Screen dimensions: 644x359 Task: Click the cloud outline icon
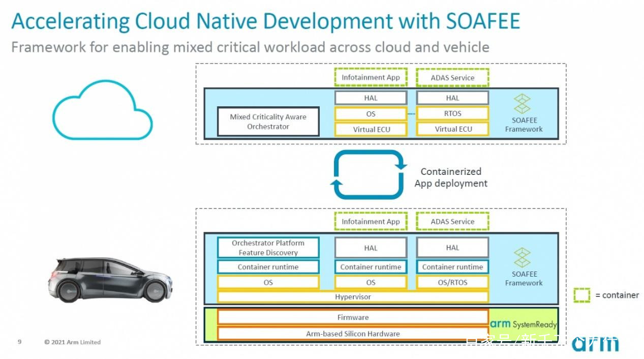[102, 110]
